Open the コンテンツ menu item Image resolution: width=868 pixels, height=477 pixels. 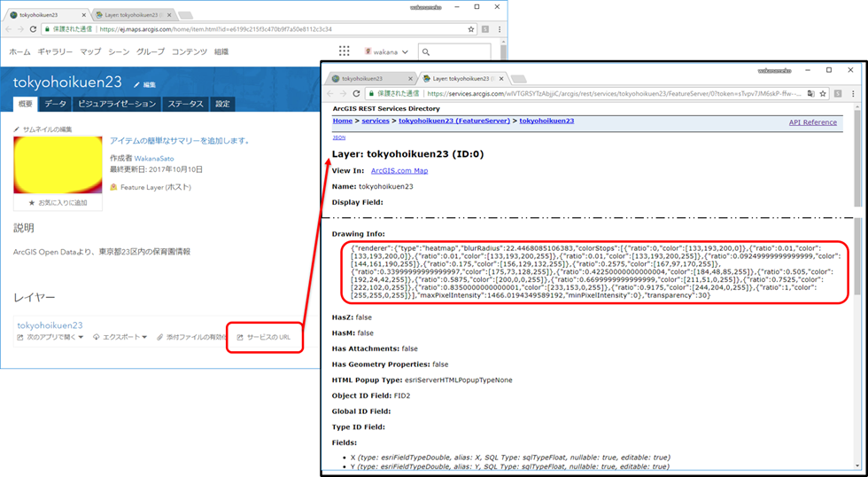tap(190, 51)
